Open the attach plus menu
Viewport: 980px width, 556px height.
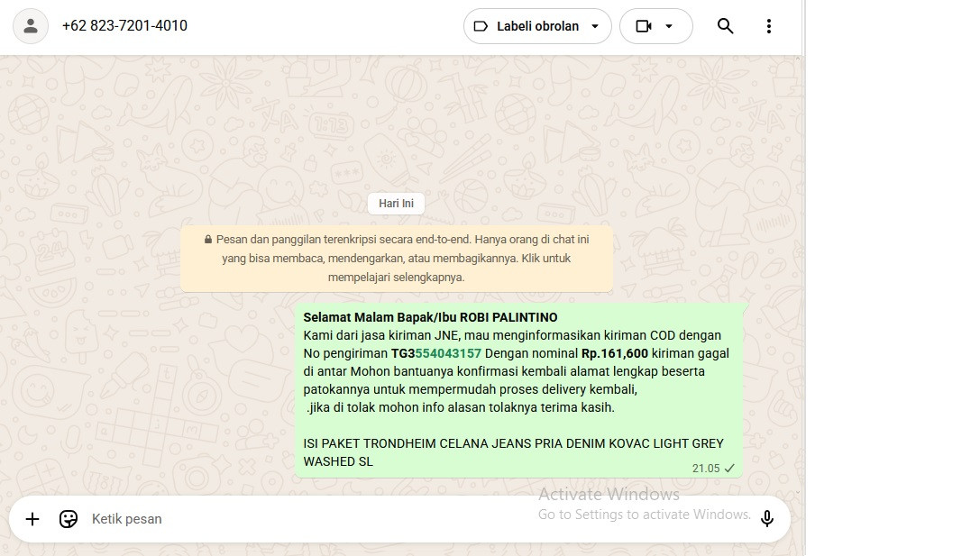[32, 518]
